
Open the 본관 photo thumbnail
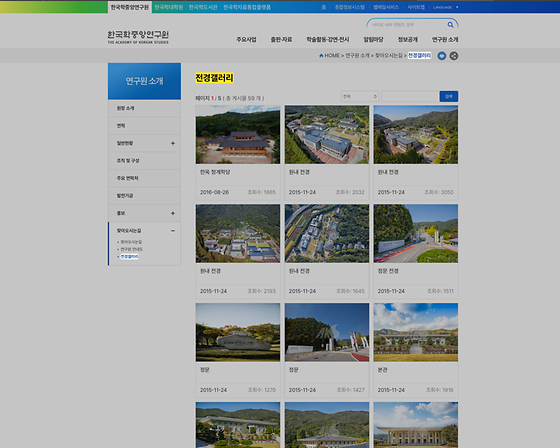pos(416,333)
